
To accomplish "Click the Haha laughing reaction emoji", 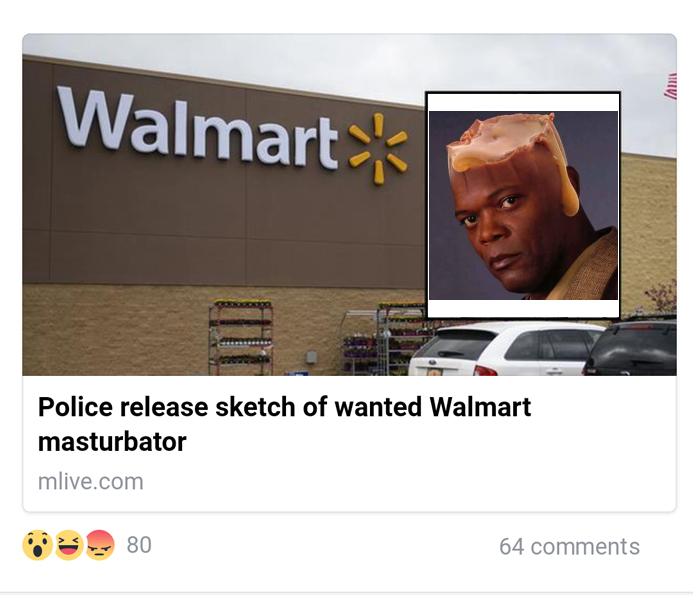I will 68,545.
